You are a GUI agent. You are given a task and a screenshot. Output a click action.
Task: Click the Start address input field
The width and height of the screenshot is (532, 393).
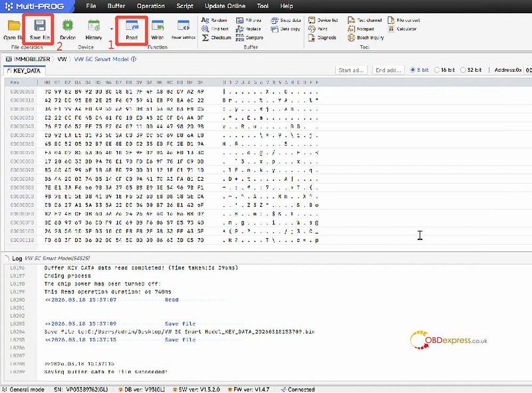351,70
